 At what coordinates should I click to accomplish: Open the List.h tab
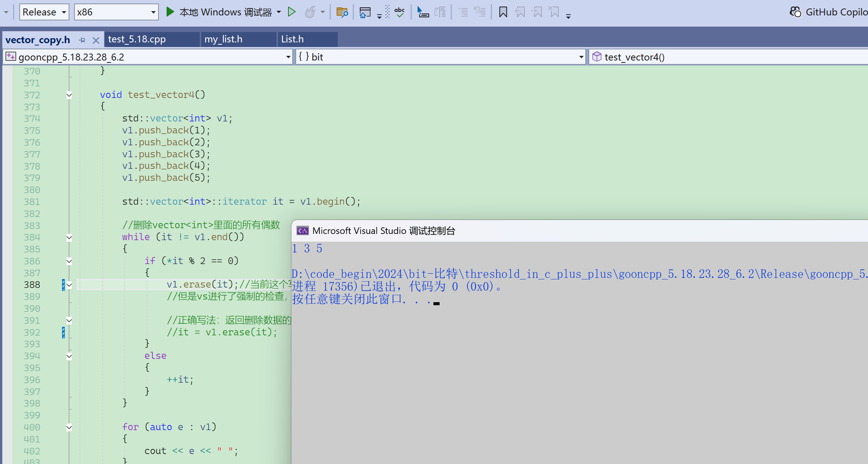(x=292, y=39)
